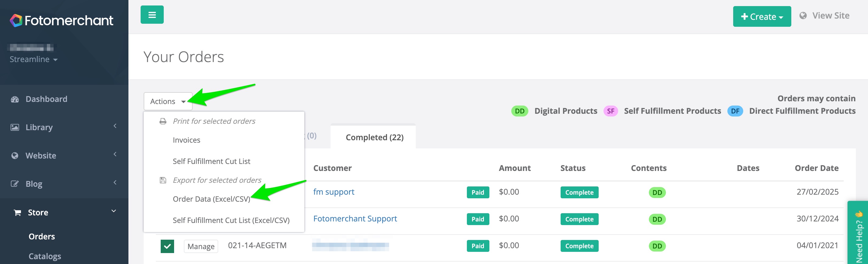Image resolution: width=868 pixels, height=264 pixels.
Task: Open the Actions dropdown
Action: coord(168,101)
